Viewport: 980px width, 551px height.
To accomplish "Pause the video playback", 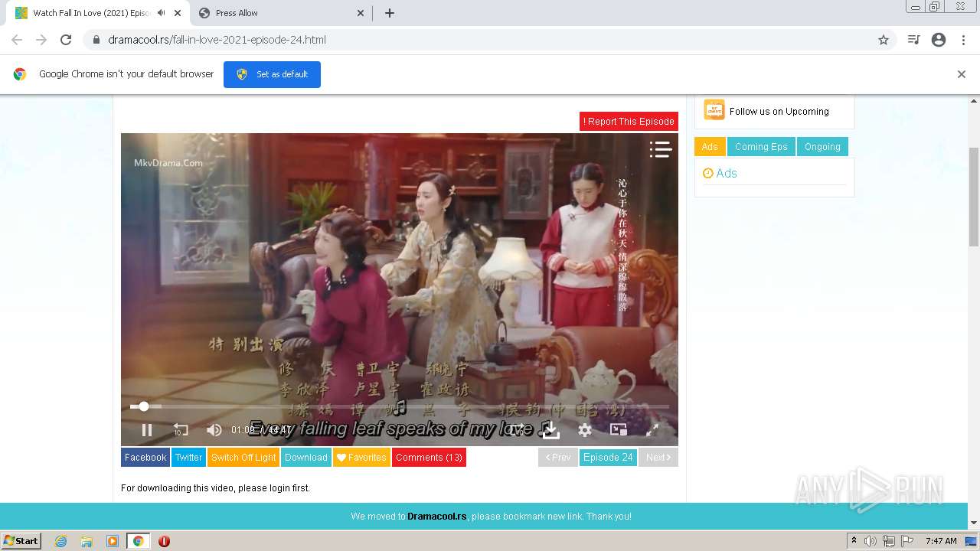I will coord(147,430).
